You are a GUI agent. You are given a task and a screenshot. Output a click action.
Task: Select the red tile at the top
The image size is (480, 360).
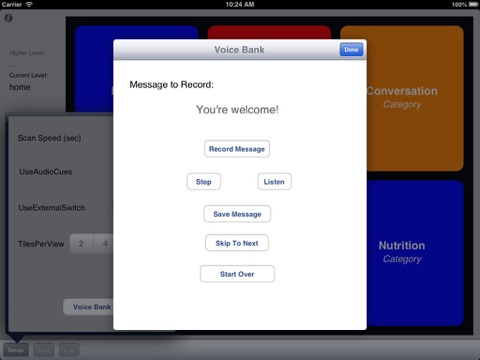[x=269, y=32]
